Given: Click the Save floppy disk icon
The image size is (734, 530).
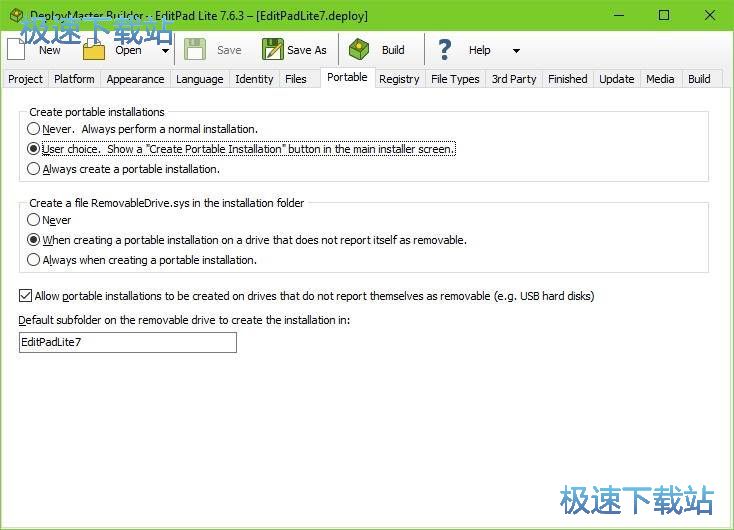Looking at the screenshot, I should point(195,49).
